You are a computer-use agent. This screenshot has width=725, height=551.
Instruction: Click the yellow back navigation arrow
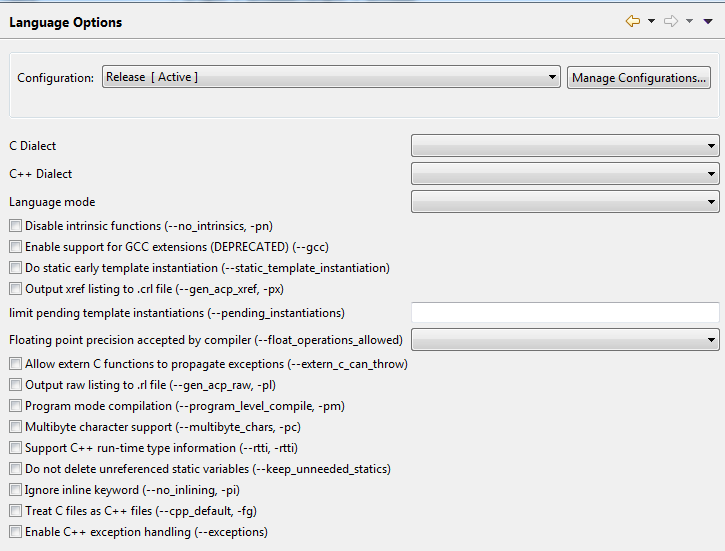click(x=633, y=21)
